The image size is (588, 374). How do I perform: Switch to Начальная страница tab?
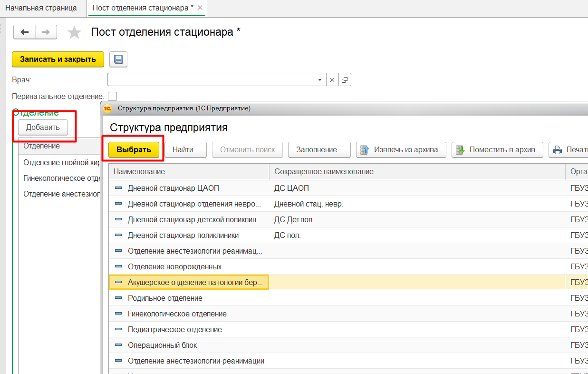click(x=41, y=8)
